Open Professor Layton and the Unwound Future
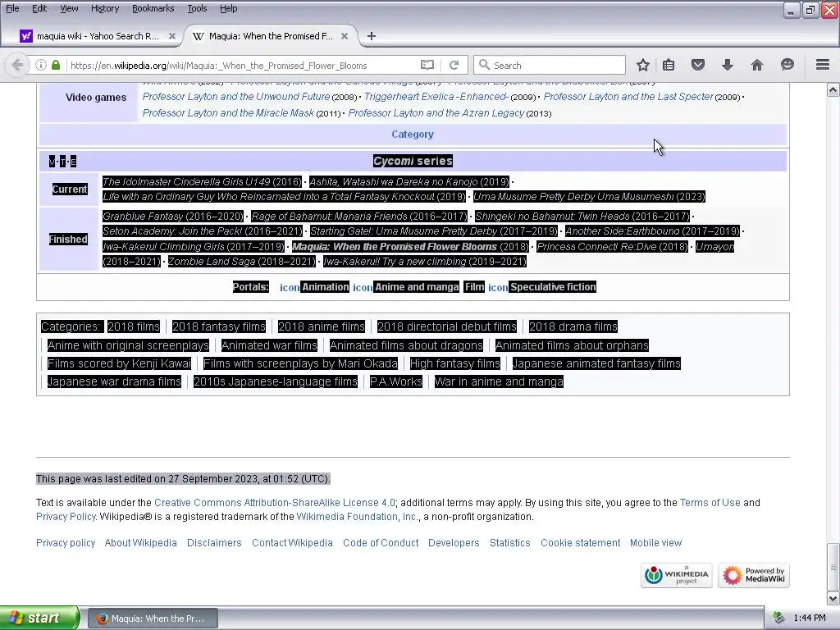The image size is (840, 630). 235,97
